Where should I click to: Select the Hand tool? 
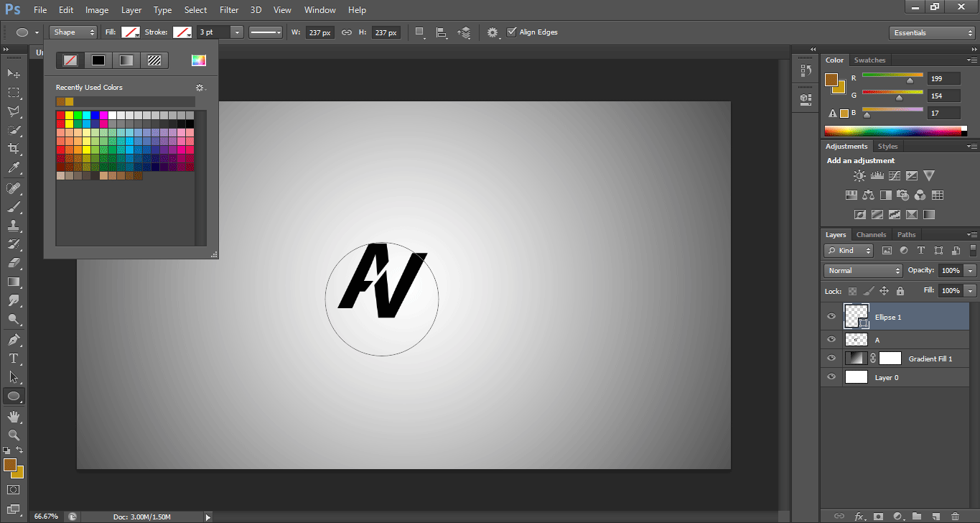14,416
